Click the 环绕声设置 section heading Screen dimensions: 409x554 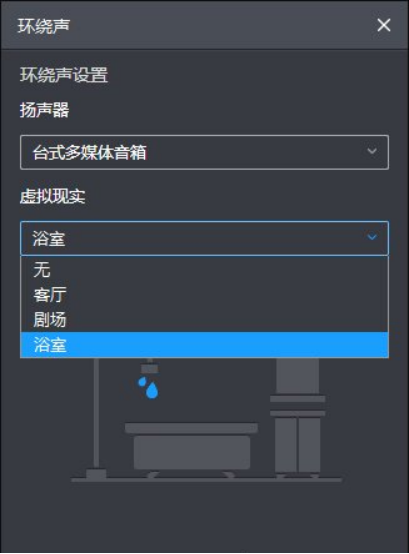pos(64,75)
